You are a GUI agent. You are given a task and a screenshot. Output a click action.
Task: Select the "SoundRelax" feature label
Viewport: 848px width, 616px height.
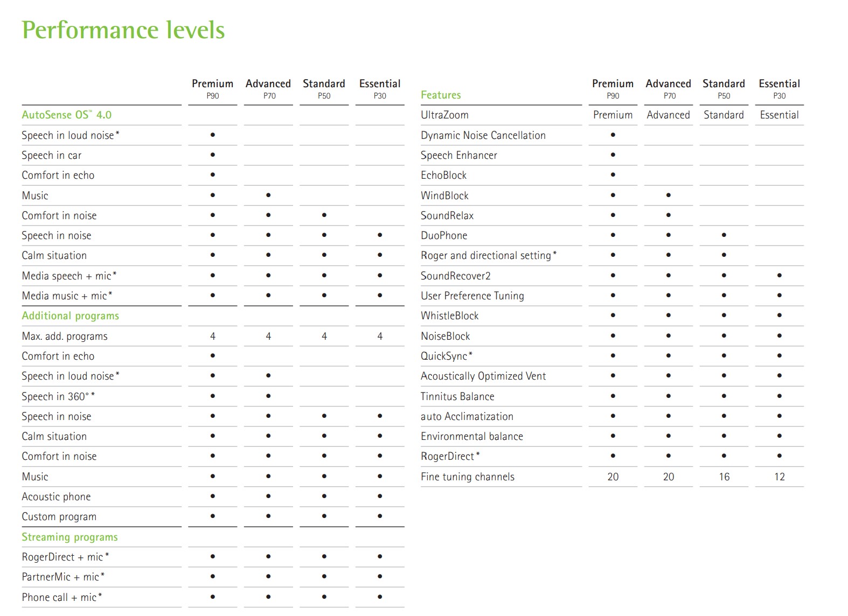pos(447,215)
